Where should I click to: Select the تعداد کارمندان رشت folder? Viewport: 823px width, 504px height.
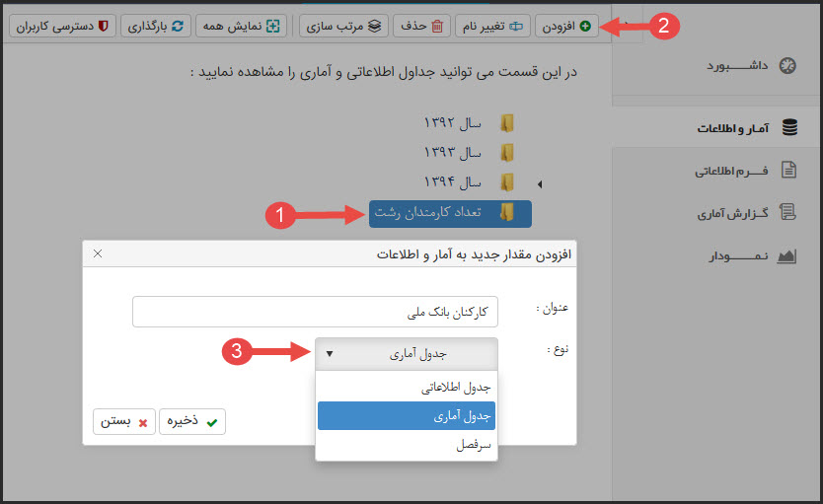point(450,213)
